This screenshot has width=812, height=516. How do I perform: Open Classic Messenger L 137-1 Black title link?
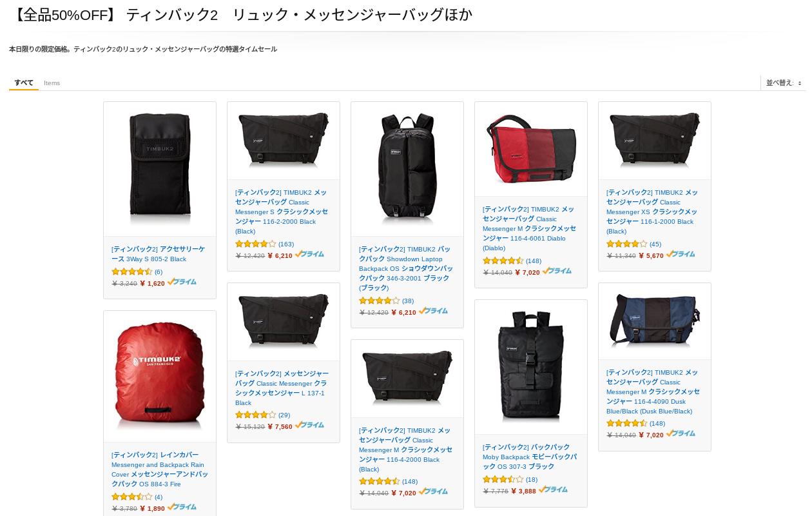point(282,388)
